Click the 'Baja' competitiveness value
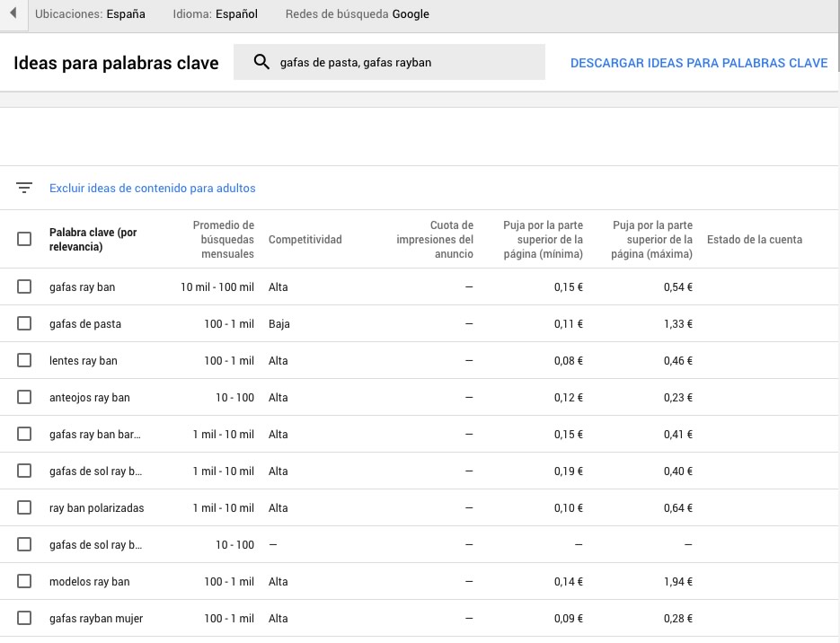 click(x=279, y=324)
